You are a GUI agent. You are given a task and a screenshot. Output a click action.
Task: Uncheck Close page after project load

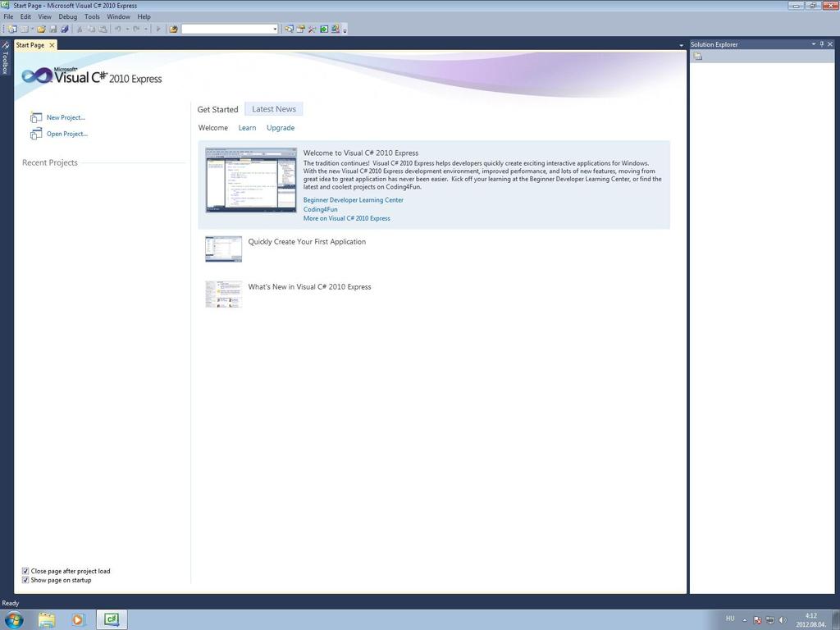pyautogui.click(x=25, y=571)
